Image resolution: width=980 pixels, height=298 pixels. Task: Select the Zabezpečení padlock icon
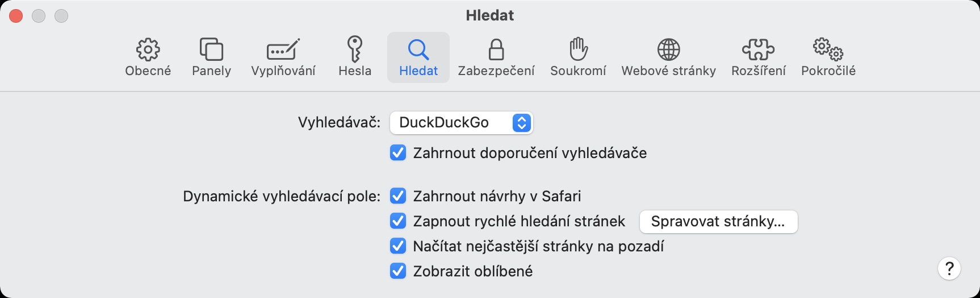[x=496, y=51]
